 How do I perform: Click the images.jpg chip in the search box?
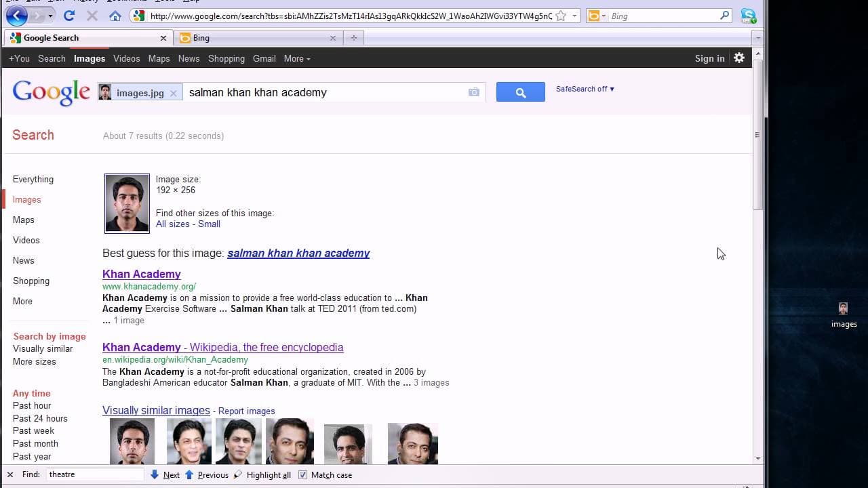point(140,93)
